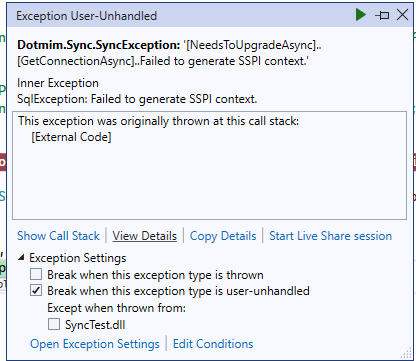Viewport: 416px width, 361px height.
Task: Close the Exception User-Unhandled popup
Action: (402, 15)
